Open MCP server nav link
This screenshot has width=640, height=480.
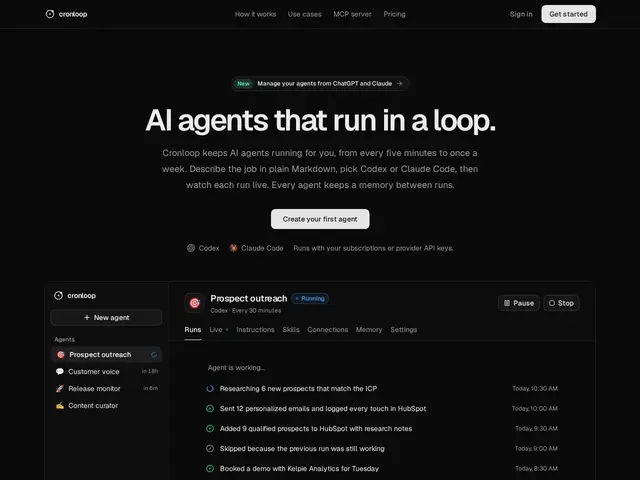[352, 14]
